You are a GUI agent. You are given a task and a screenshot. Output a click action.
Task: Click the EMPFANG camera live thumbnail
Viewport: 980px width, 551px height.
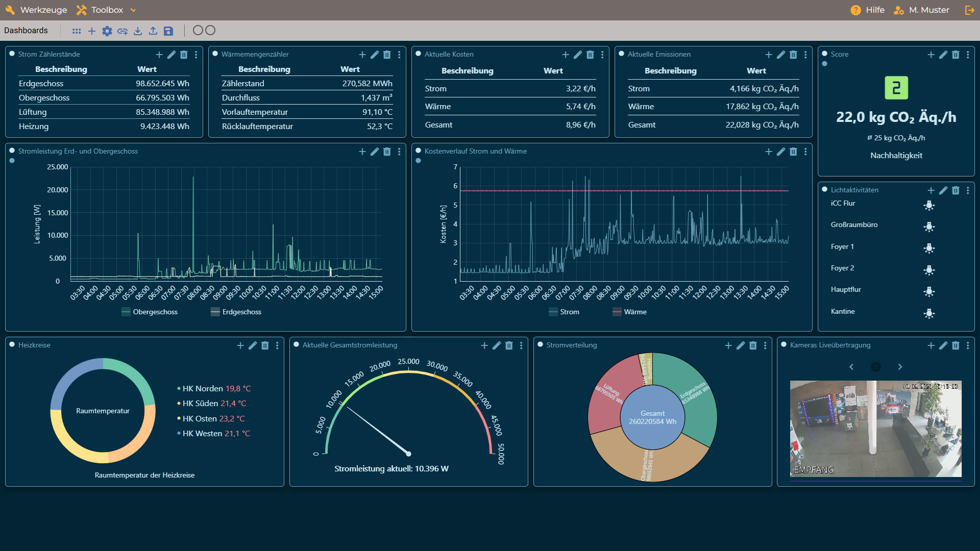pyautogui.click(x=875, y=429)
